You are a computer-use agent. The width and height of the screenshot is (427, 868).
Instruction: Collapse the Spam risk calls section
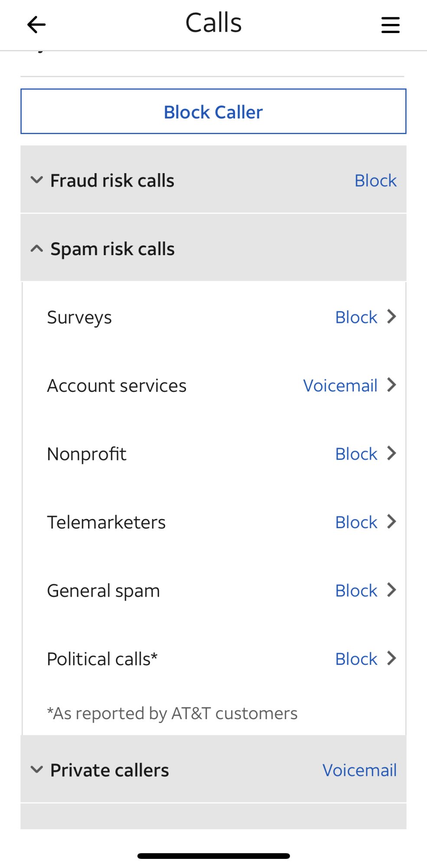(37, 249)
